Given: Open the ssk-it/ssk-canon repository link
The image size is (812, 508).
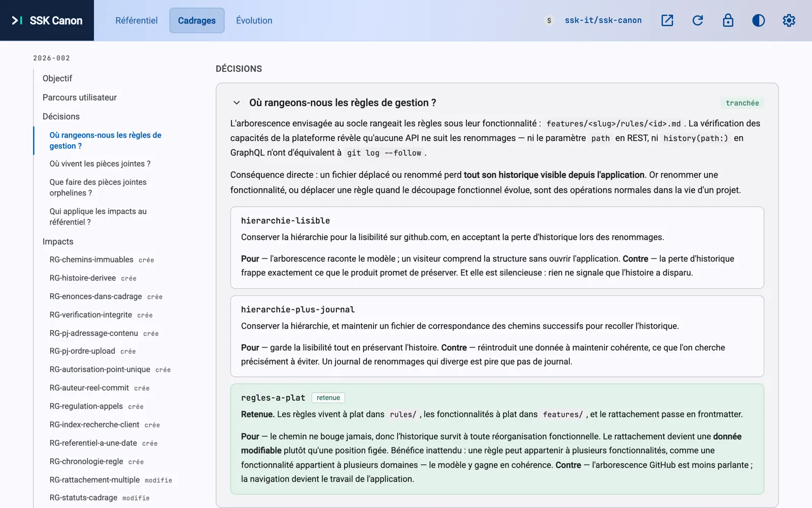Looking at the screenshot, I should tap(603, 20).
